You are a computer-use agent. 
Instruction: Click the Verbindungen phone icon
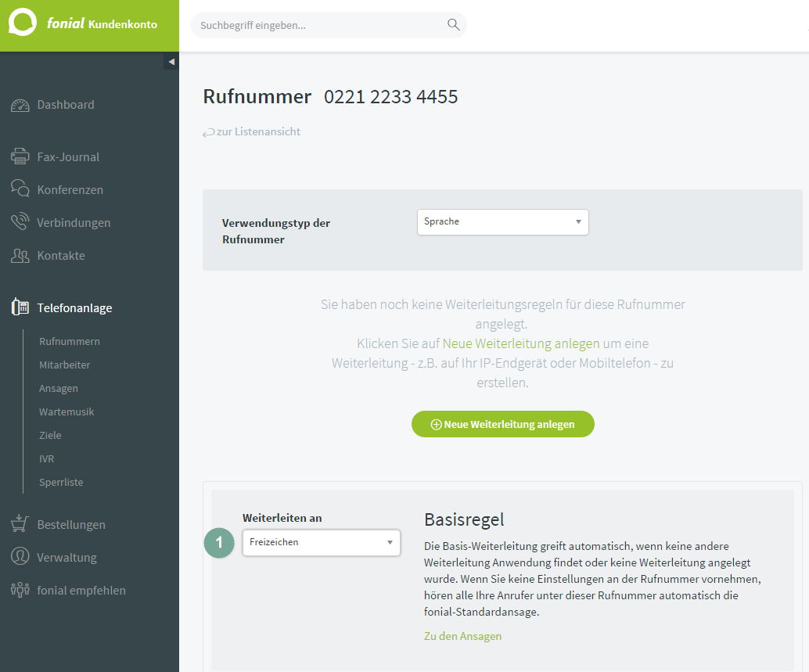tap(20, 221)
